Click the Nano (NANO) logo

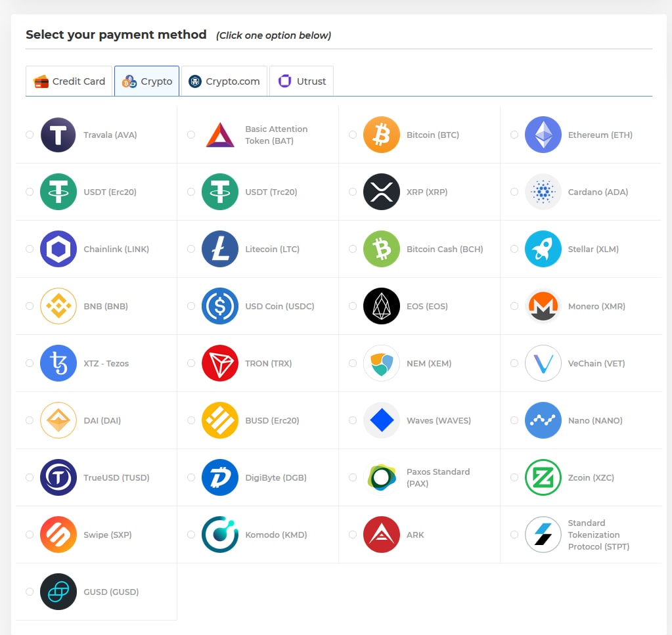pyautogui.click(x=543, y=420)
